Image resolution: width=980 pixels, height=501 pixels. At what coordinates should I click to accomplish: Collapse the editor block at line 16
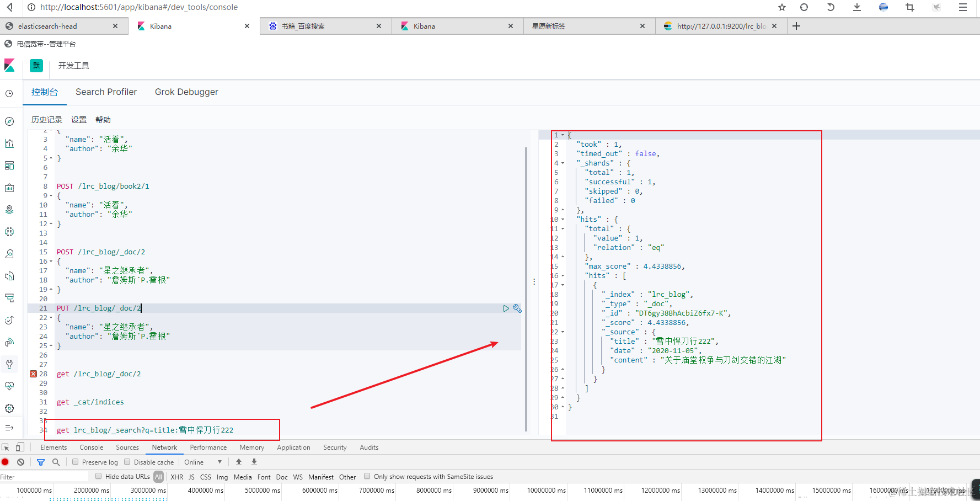coord(51,262)
